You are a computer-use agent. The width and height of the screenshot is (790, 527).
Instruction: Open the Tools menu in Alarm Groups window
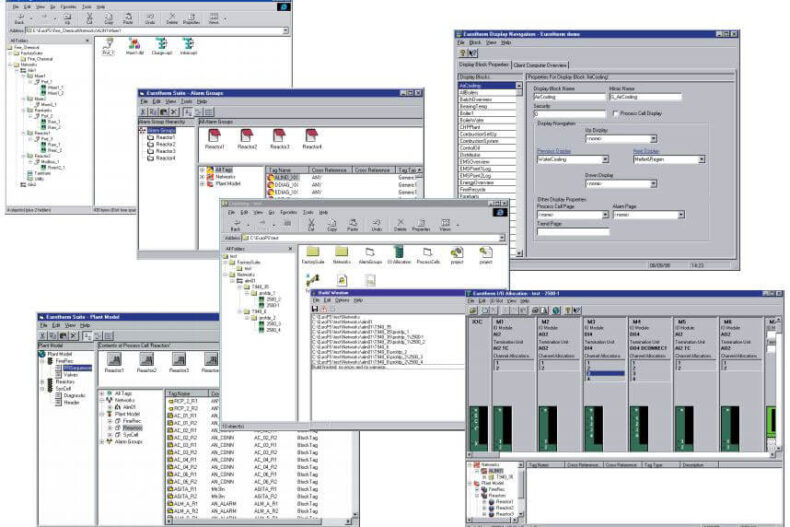187,101
